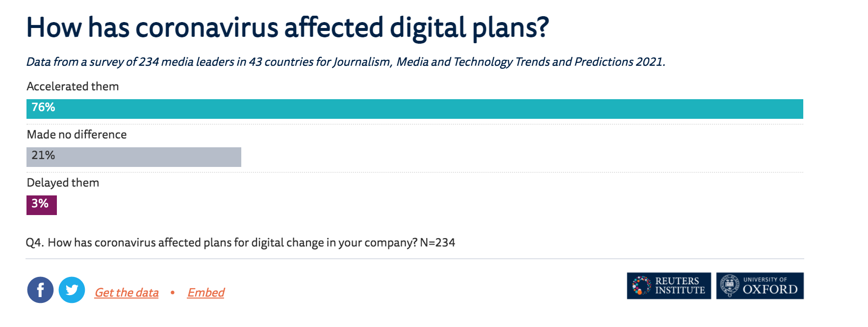Click the Get the data link

click(x=127, y=293)
